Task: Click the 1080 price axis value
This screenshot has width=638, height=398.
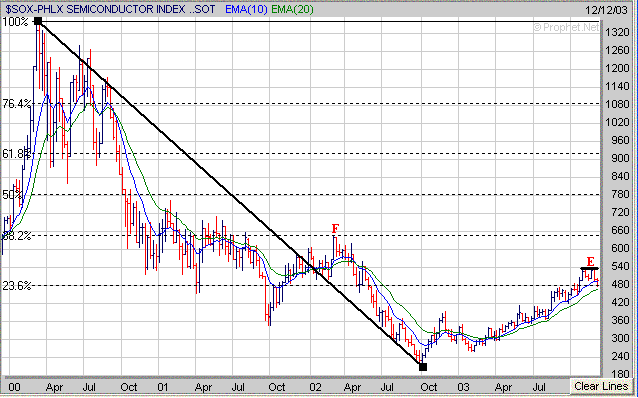Action: pyautogui.click(x=617, y=104)
